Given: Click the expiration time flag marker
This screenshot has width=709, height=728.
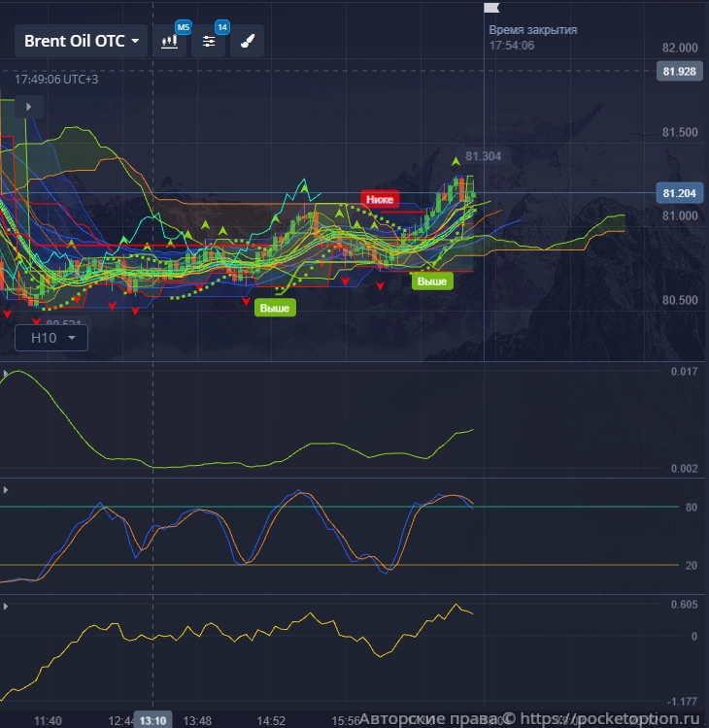Looking at the screenshot, I should point(490,9).
